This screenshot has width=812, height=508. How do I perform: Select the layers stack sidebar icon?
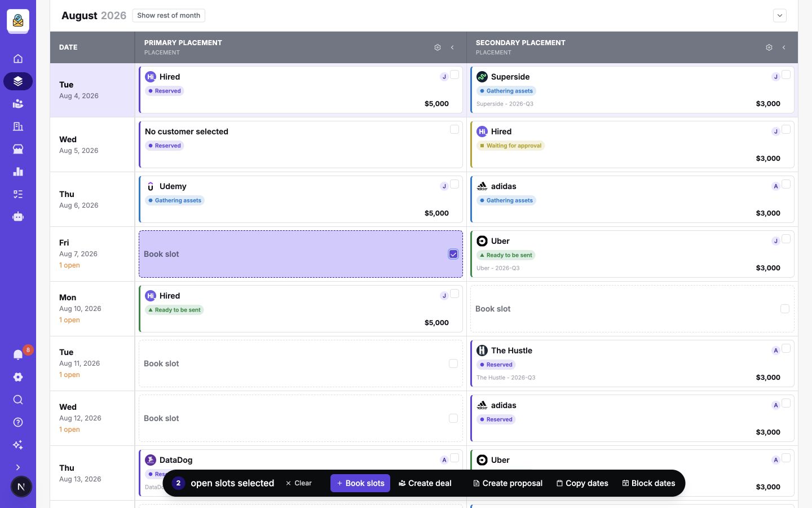pos(18,81)
